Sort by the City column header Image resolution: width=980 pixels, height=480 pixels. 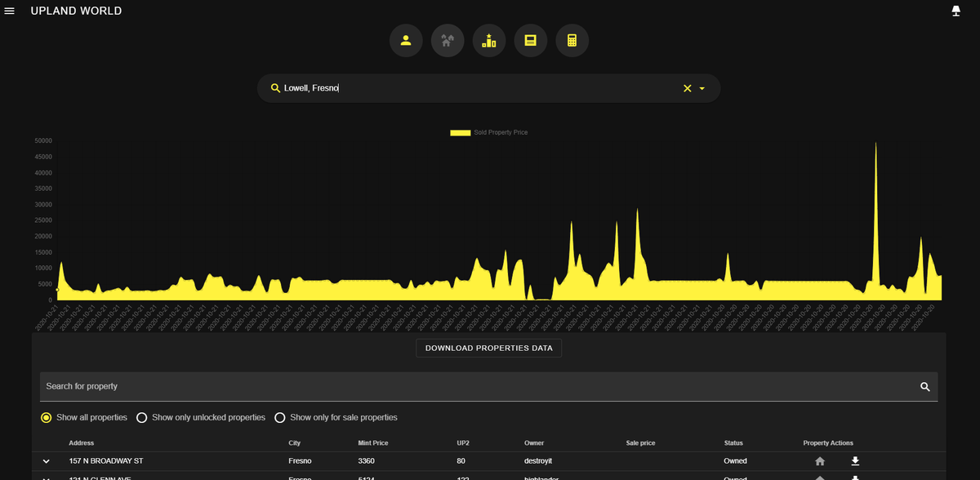point(295,442)
